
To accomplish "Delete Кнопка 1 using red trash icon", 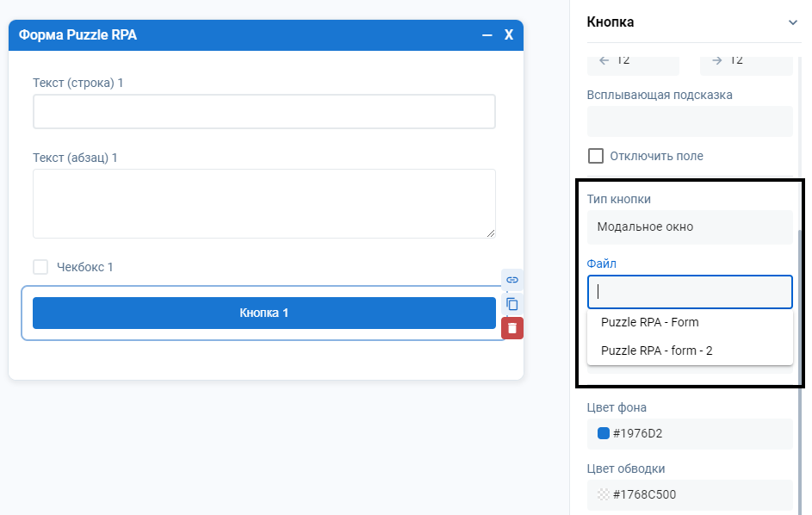I will coord(512,328).
